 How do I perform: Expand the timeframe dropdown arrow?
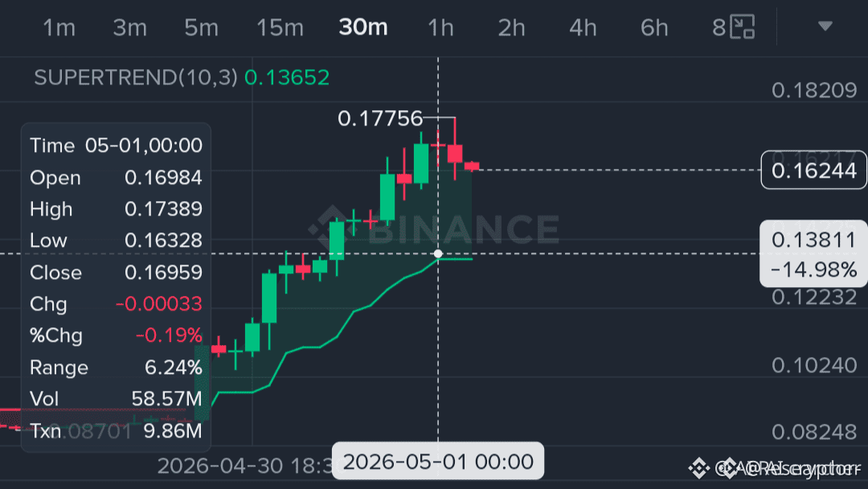825,26
